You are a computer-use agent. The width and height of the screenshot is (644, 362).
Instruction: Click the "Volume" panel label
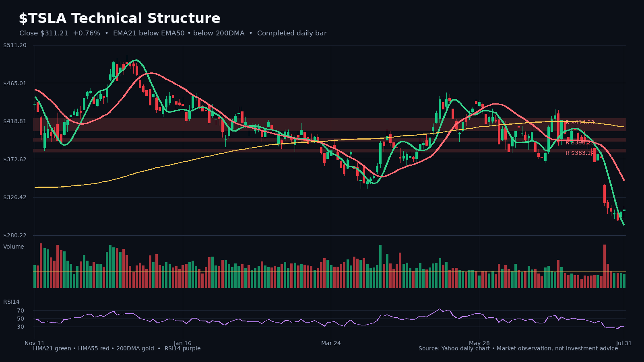14,247
